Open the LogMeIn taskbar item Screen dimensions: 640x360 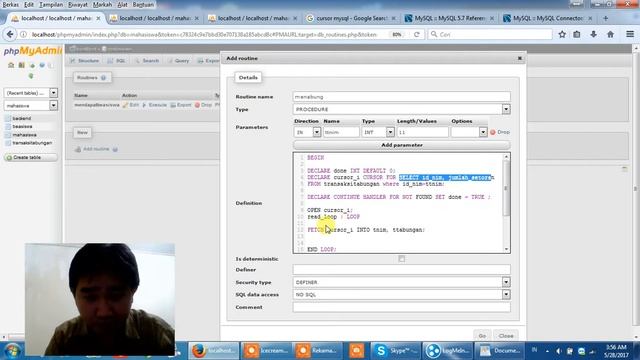[x=447, y=351]
